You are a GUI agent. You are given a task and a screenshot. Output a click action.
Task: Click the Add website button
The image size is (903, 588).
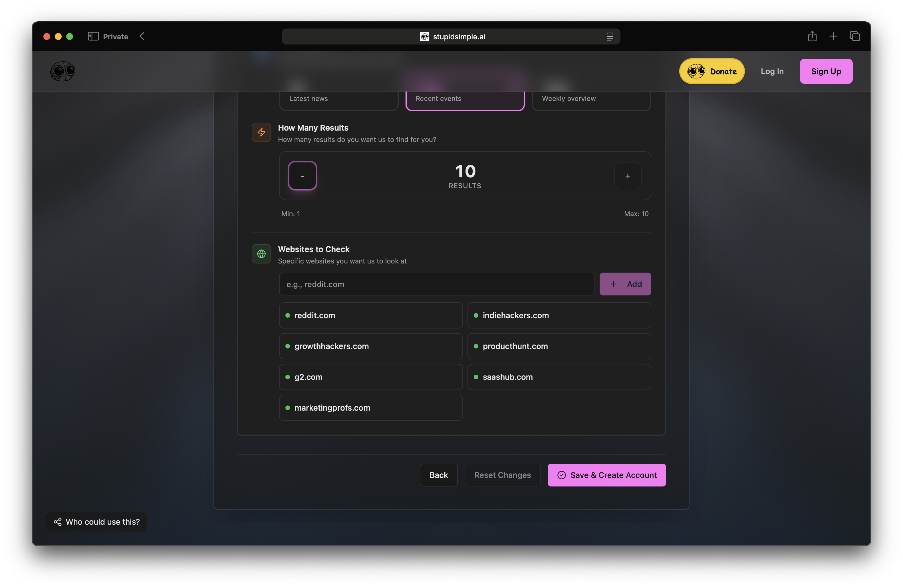[x=625, y=284]
